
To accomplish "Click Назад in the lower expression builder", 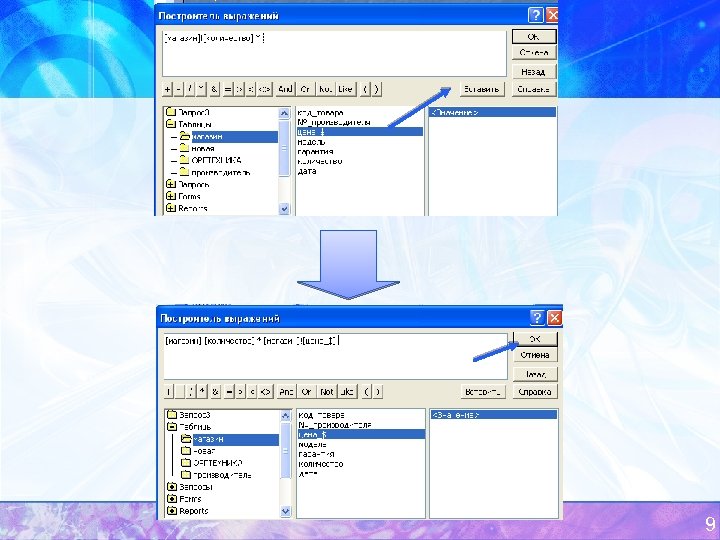I will [535, 374].
